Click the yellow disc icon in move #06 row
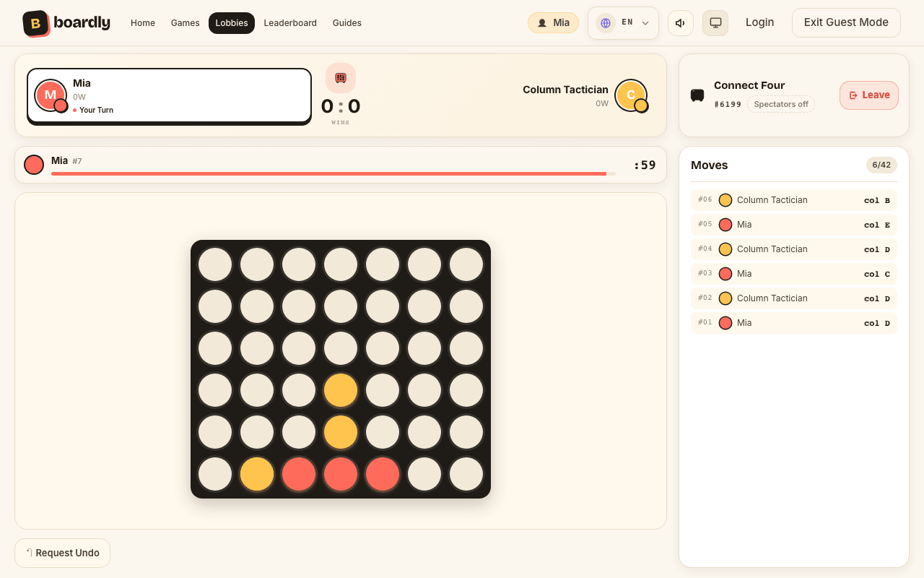This screenshot has height=578, width=924. point(725,200)
